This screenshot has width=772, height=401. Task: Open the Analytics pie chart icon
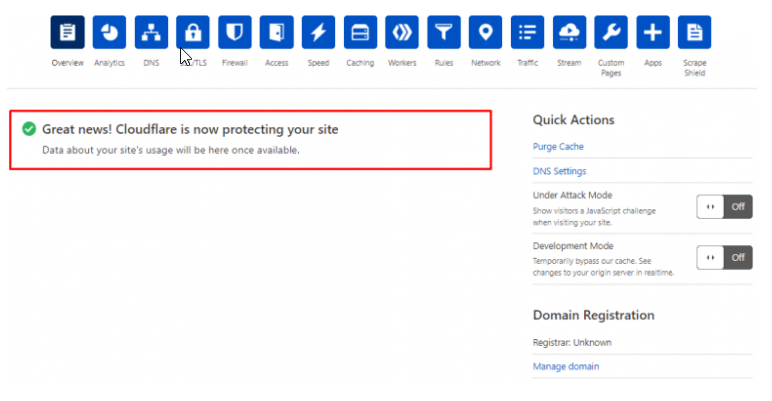click(x=109, y=33)
